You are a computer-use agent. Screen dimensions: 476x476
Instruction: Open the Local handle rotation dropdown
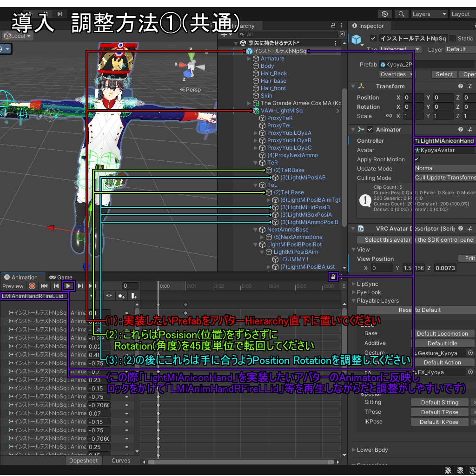point(18,36)
